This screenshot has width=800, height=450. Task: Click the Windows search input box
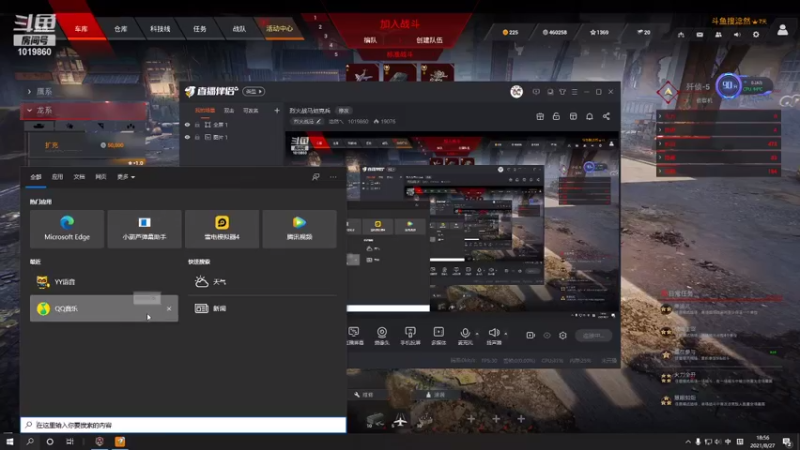[x=183, y=425]
